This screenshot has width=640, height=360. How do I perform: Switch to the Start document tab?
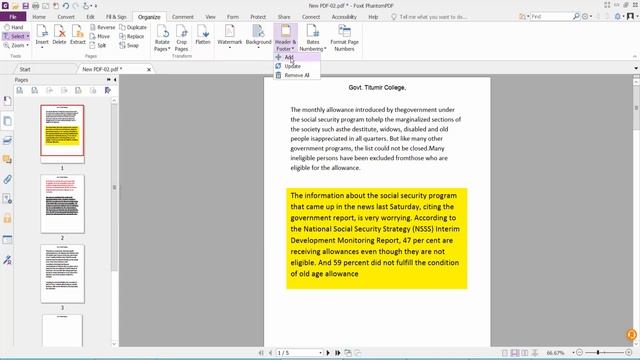click(25, 69)
